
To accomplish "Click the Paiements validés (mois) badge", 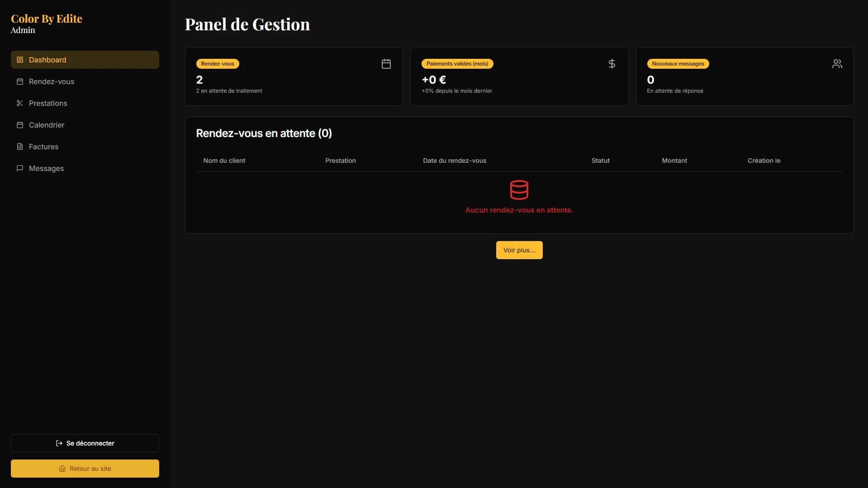I will [457, 64].
